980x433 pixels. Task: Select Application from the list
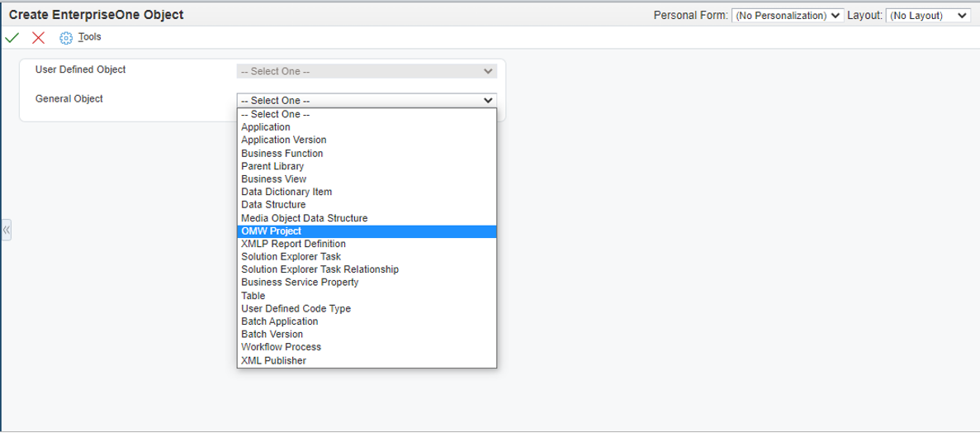266,127
